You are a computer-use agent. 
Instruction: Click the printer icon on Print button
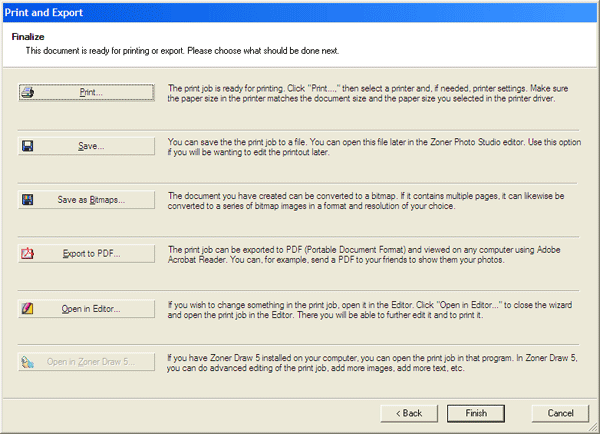(27, 92)
